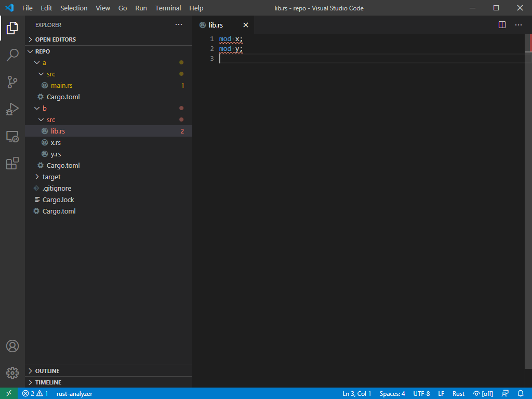This screenshot has width=532, height=399.
Task: Collapse the a folder
Action: click(x=44, y=62)
